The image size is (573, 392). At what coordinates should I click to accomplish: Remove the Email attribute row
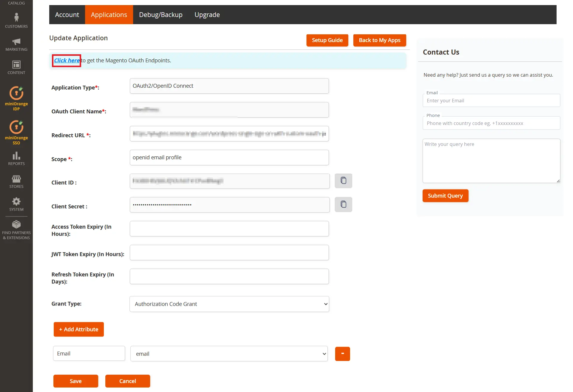(x=342, y=354)
